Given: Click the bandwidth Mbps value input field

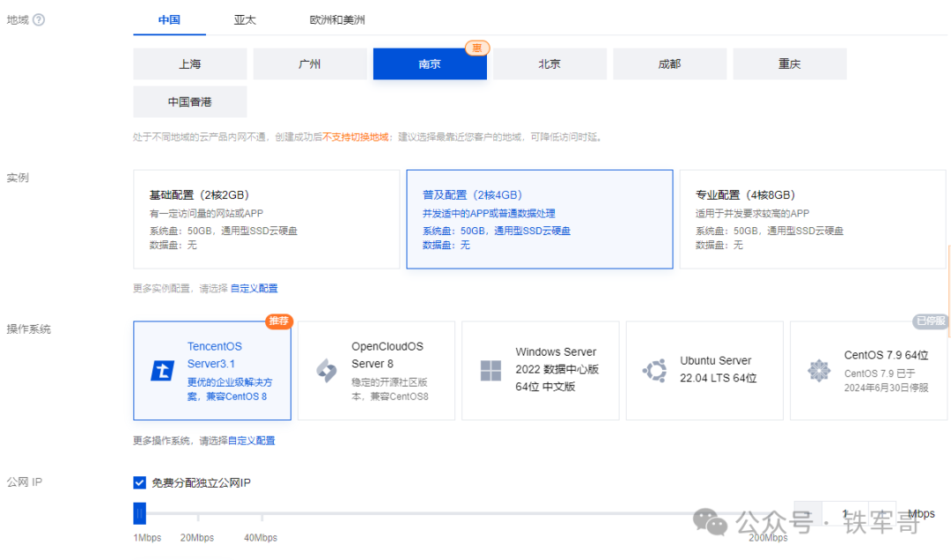Looking at the screenshot, I should 844,514.
